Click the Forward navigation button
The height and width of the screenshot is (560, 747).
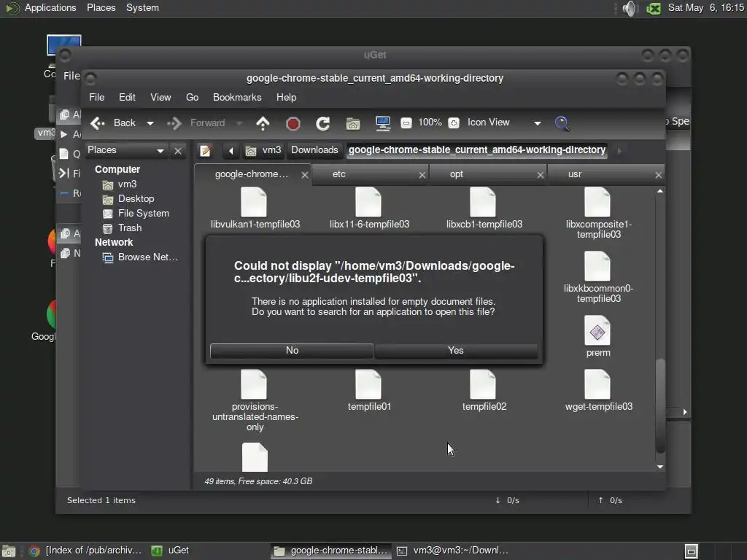click(x=196, y=123)
